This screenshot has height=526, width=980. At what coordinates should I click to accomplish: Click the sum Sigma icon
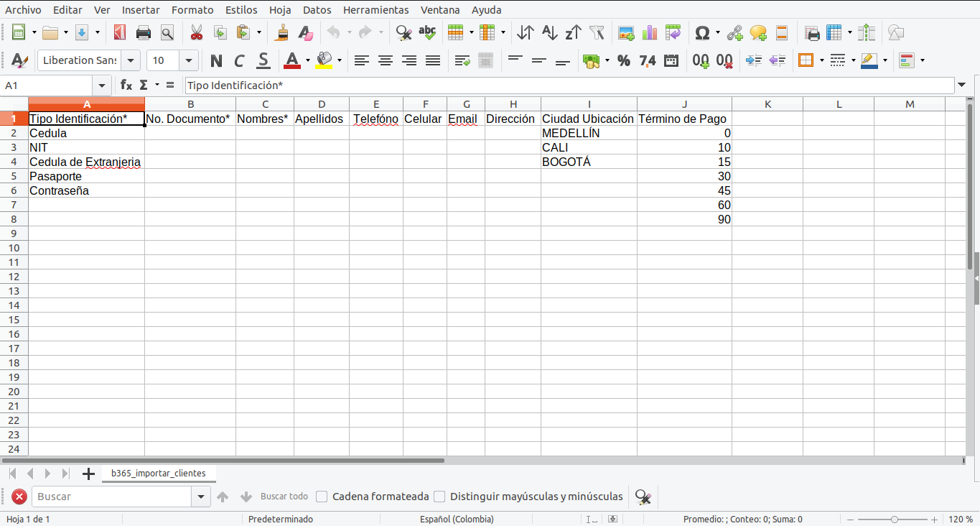(x=143, y=85)
